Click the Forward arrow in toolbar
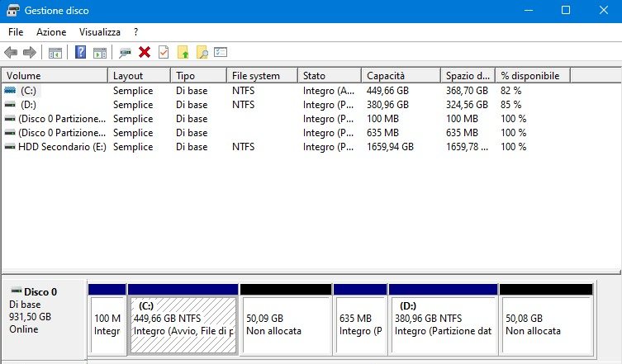The width and height of the screenshot is (622, 364). 30,52
